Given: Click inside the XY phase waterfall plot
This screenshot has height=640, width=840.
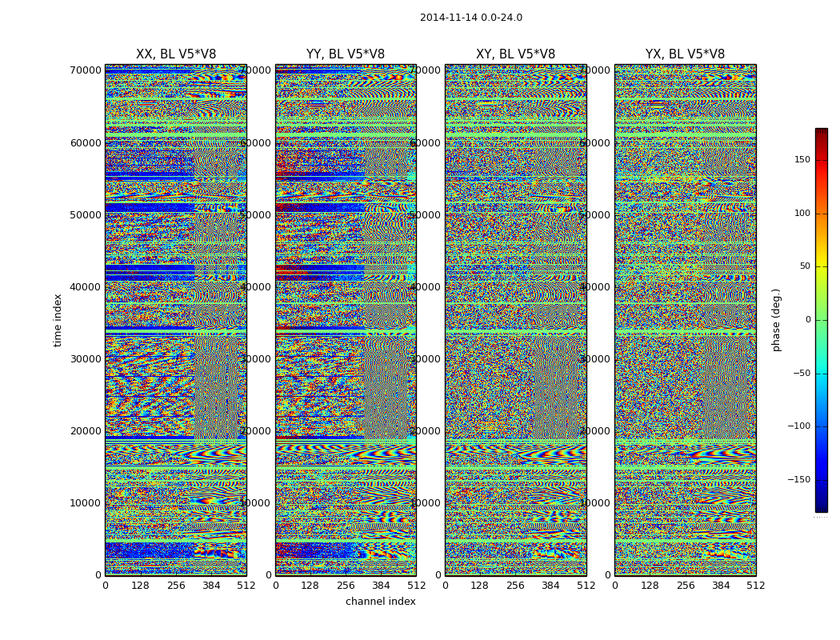Looking at the screenshot, I should click(x=515, y=320).
